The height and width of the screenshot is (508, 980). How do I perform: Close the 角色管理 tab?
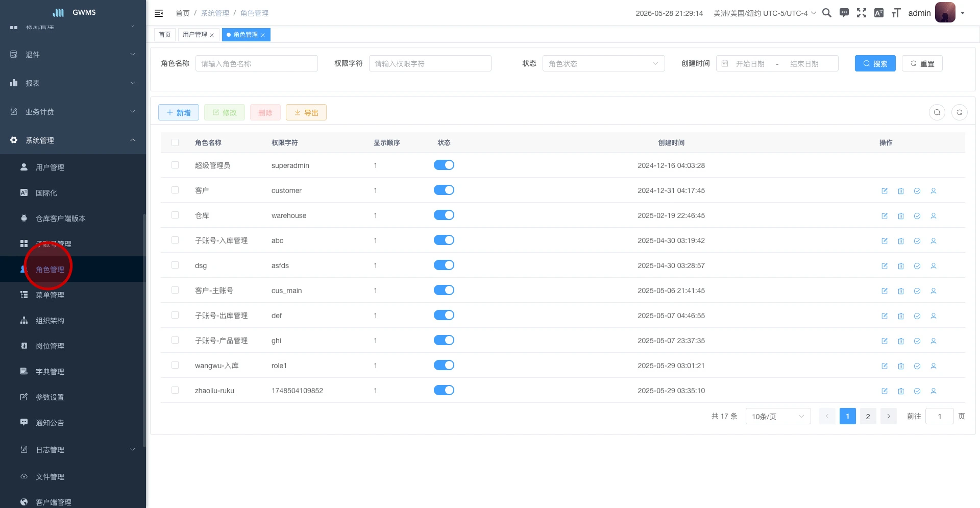pos(263,35)
